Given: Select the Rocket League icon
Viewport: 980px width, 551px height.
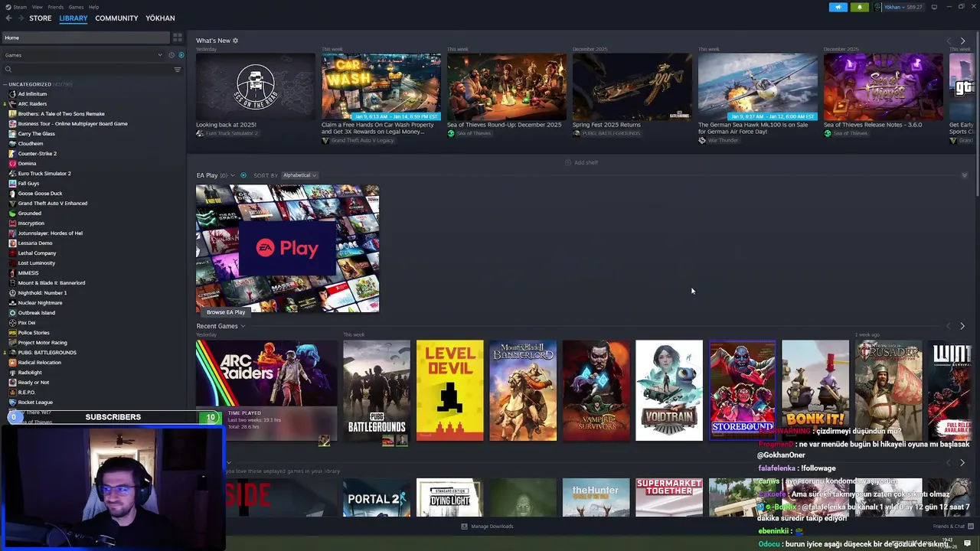Looking at the screenshot, I should coord(12,403).
